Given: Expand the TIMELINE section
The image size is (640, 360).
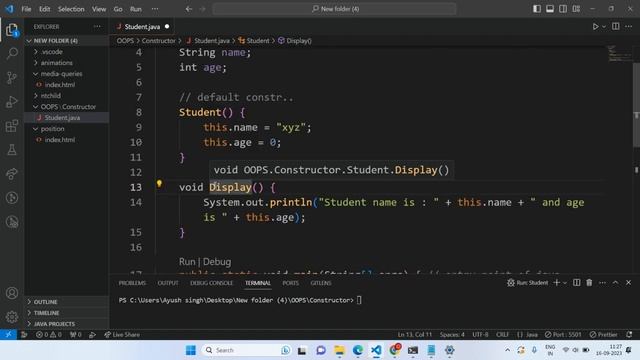Looking at the screenshot, I should point(67,313).
